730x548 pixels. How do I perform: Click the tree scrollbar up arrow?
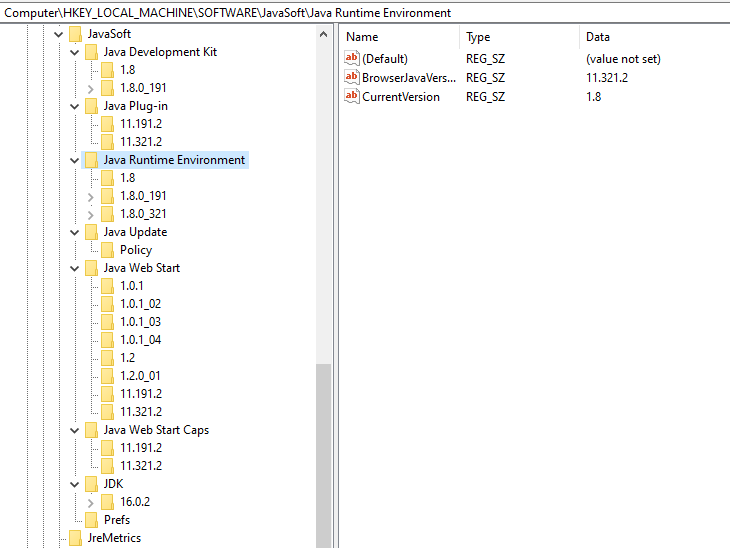click(324, 34)
